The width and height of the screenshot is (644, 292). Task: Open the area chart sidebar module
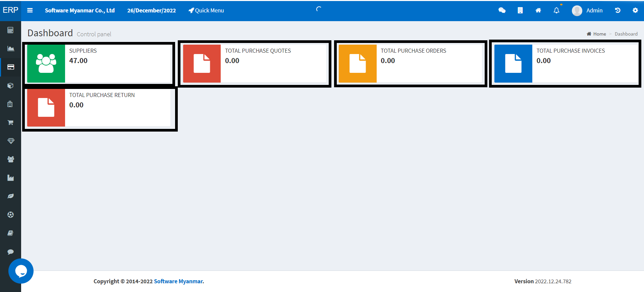pyautogui.click(x=10, y=49)
